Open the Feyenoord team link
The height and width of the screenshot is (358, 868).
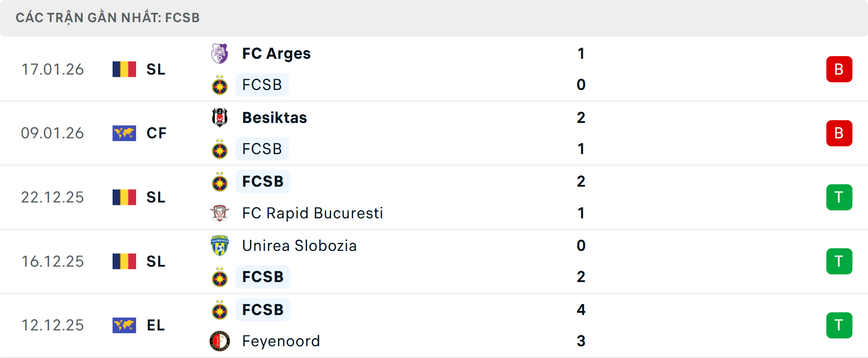[x=281, y=341]
